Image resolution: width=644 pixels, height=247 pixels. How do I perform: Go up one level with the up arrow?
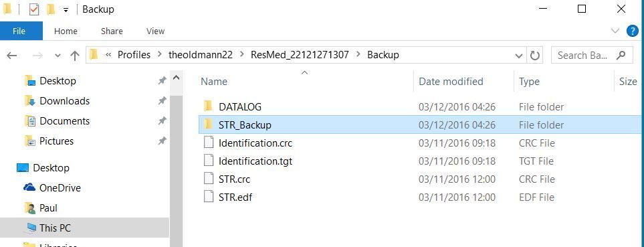point(75,55)
